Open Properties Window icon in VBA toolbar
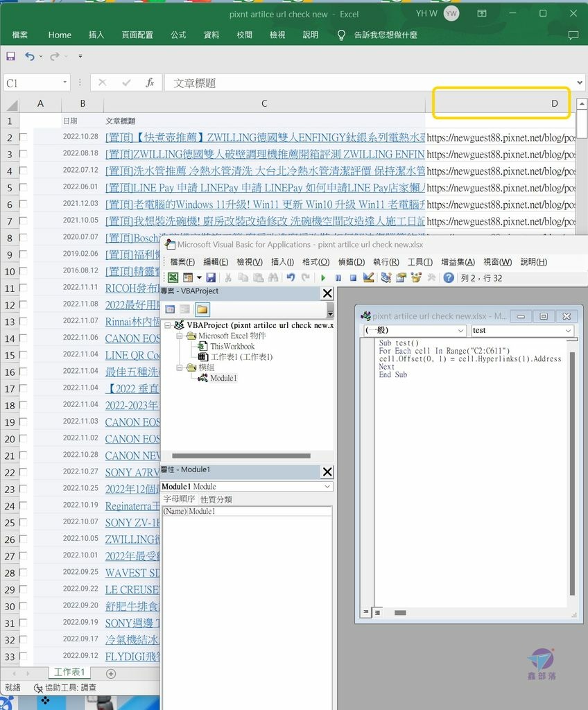 coord(401,277)
